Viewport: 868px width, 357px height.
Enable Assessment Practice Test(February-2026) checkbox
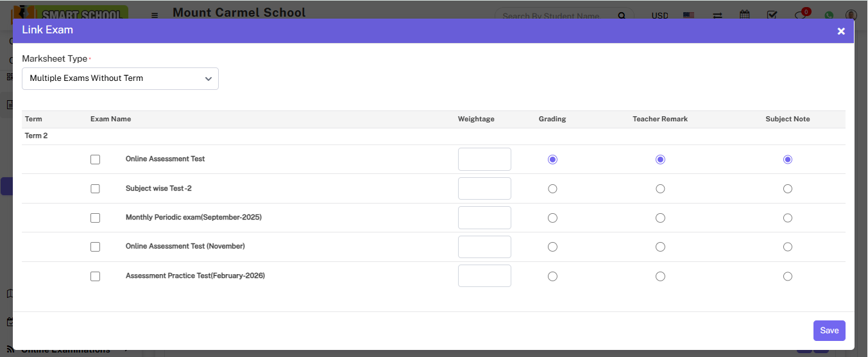(96, 276)
